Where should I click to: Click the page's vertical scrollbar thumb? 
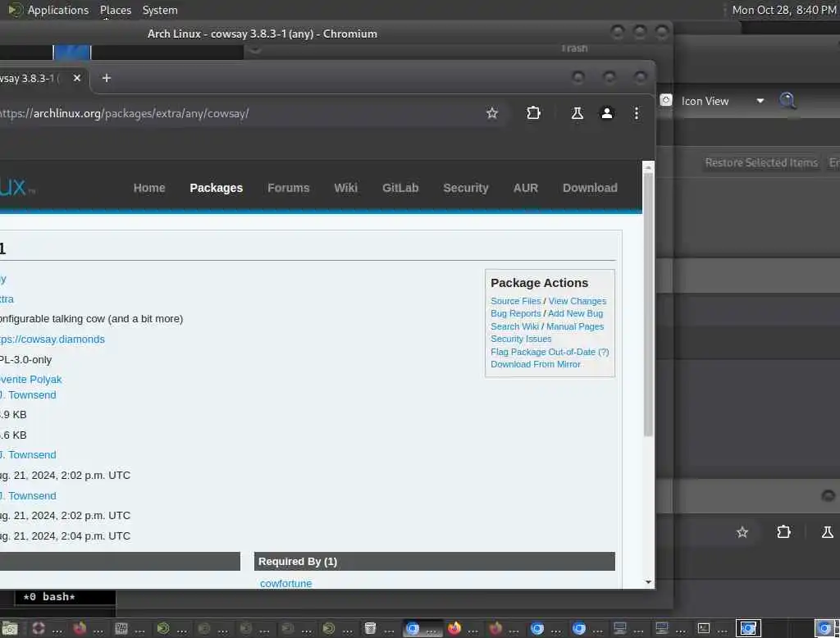click(648, 304)
